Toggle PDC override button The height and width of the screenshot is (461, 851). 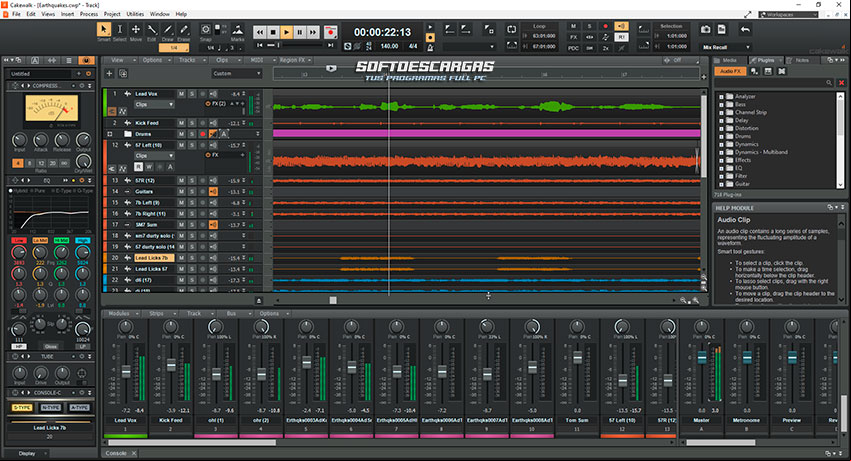[x=574, y=48]
